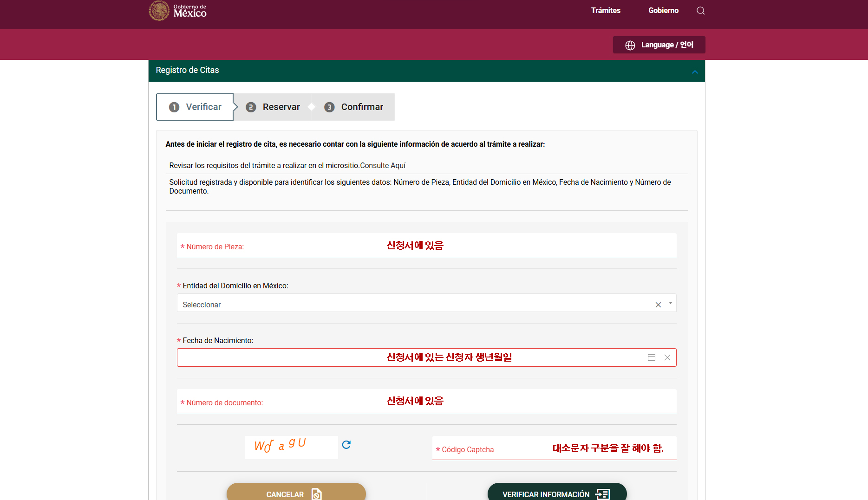The image size is (868, 500).
Task: Open the Gobierno menu
Action: coord(663,10)
